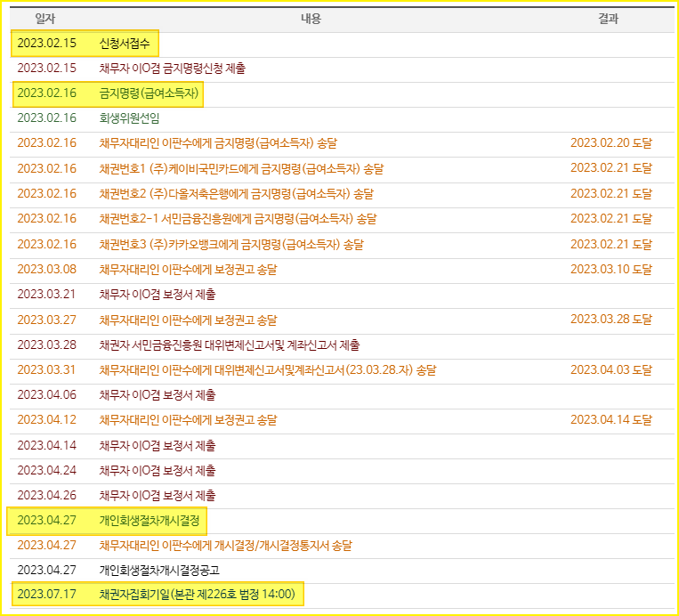Select 보정서 제출 text dated 2023.03.21
Screen dimensions: 679x616
coord(158,295)
